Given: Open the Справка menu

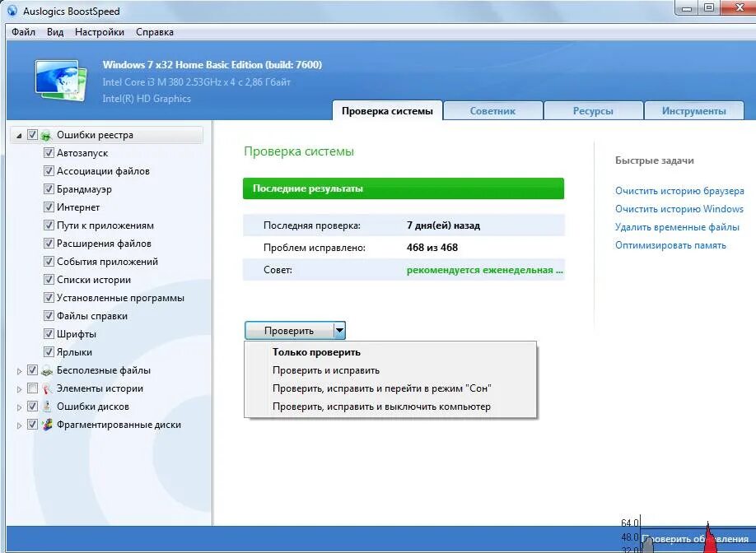Looking at the screenshot, I should click(155, 32).
